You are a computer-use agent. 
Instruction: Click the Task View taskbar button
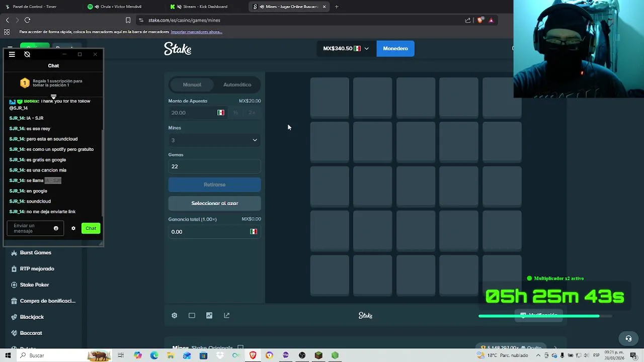tap(121, 355)
